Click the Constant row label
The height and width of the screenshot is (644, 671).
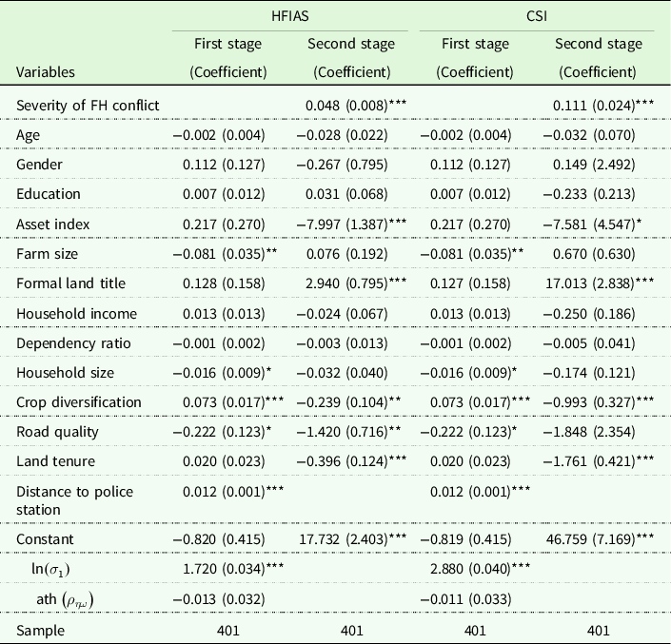tap(45, 539)
